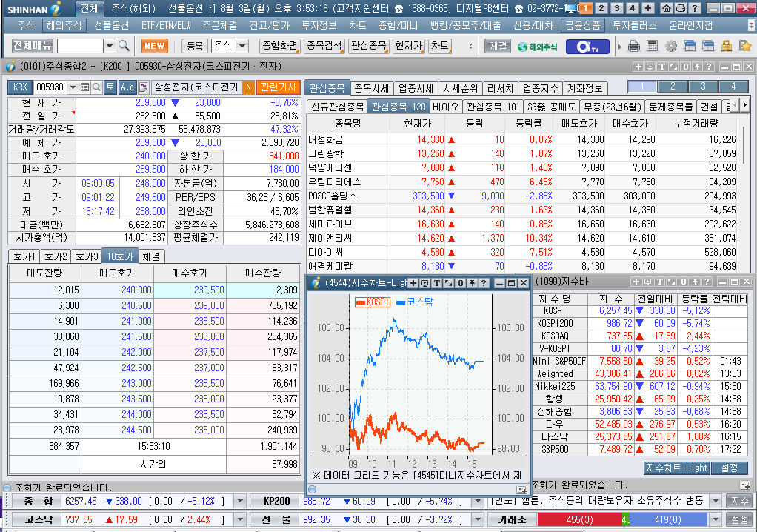Add new virtual screen with plus button

tap(648, 8)
